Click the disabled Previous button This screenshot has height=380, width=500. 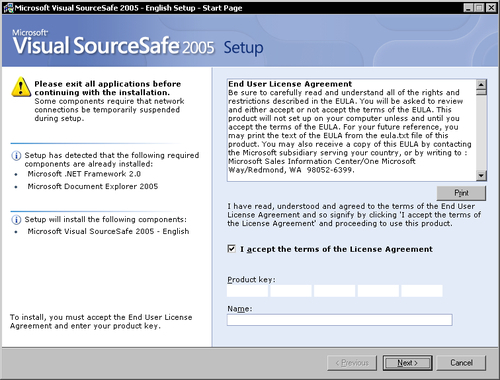(x=352, y=363)
